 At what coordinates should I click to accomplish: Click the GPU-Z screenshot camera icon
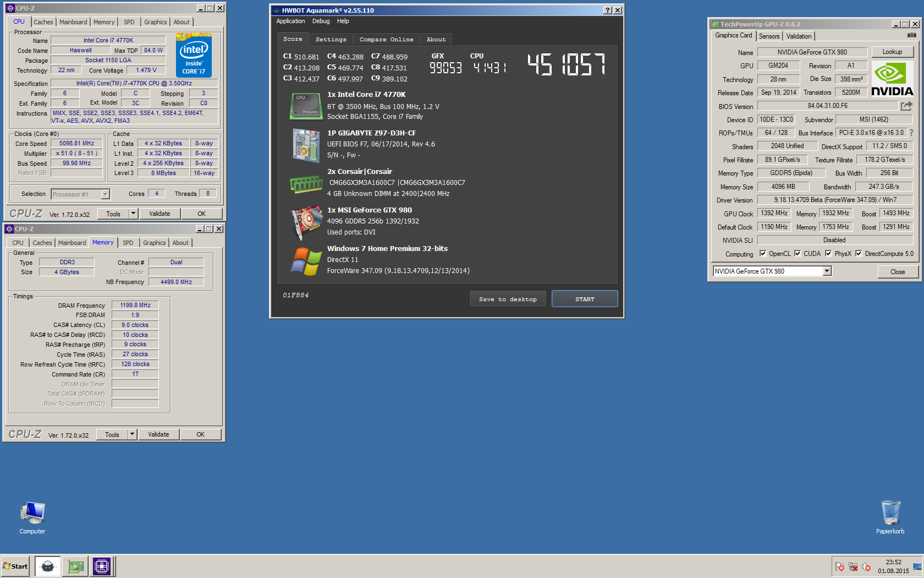pos(911,35)
